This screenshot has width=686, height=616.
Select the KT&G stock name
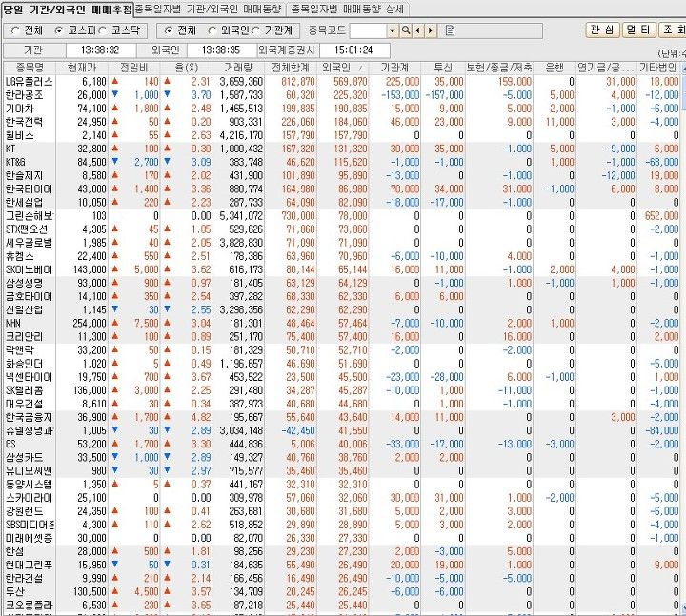pyautogui.click(x=15, y=162)
